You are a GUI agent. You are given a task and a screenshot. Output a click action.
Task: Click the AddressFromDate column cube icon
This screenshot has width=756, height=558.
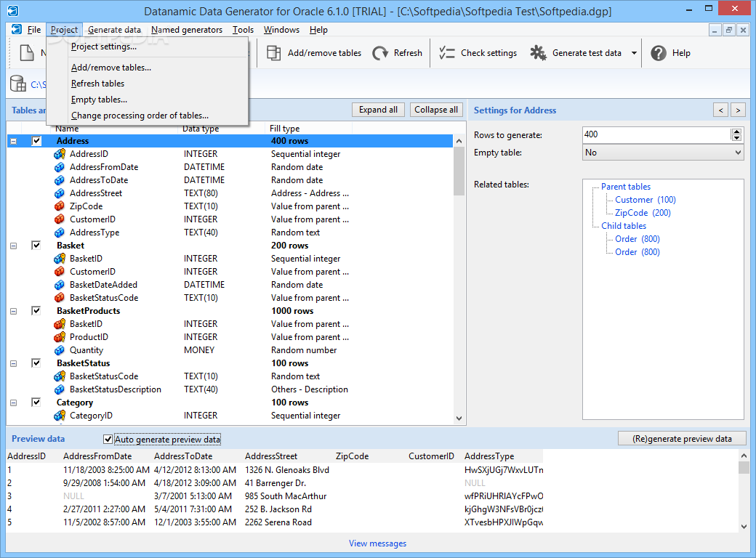(60, 167)
